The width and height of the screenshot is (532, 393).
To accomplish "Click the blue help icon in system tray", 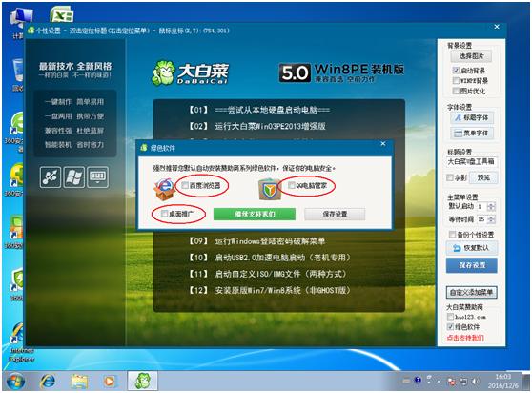I will click(x=418, y=380).
